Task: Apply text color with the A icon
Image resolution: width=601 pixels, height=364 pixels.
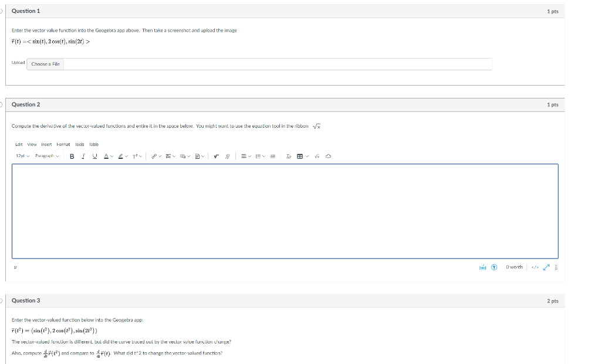Action: 106,156
